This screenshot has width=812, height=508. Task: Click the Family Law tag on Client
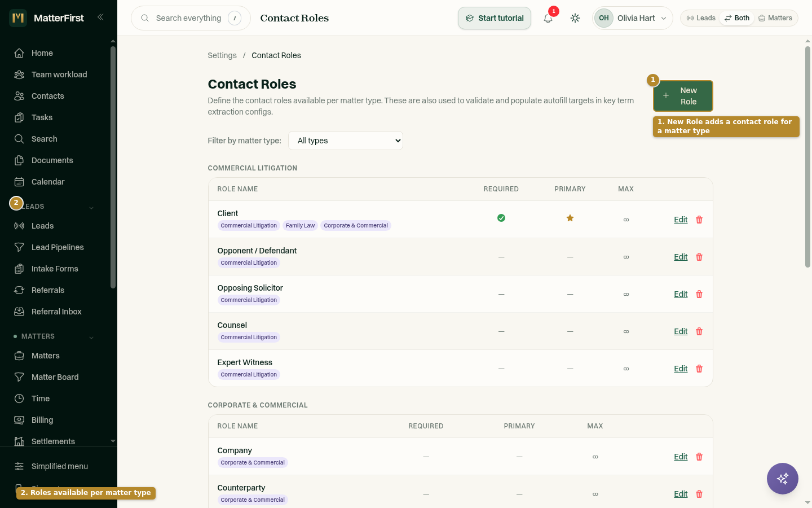pyautogui.click(x=300, y=225)
